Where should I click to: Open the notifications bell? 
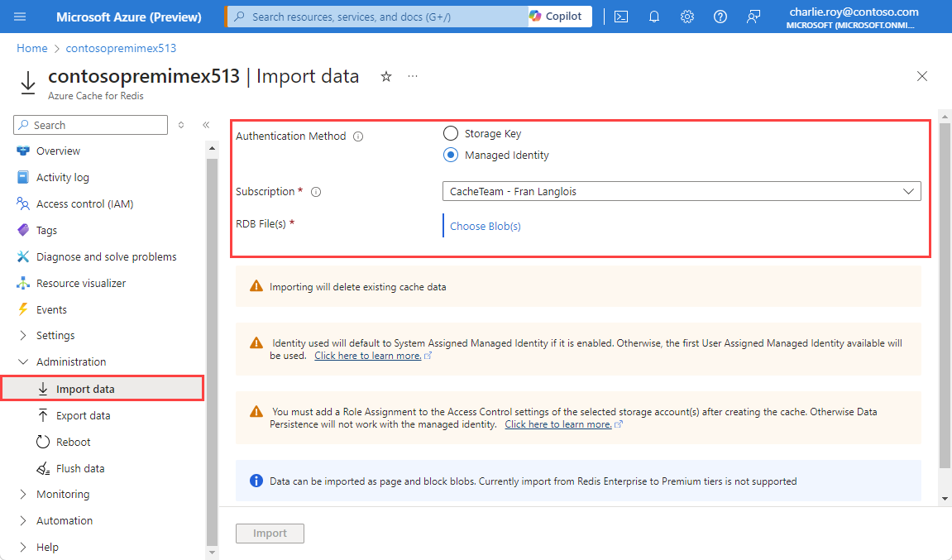click(654, 17)
